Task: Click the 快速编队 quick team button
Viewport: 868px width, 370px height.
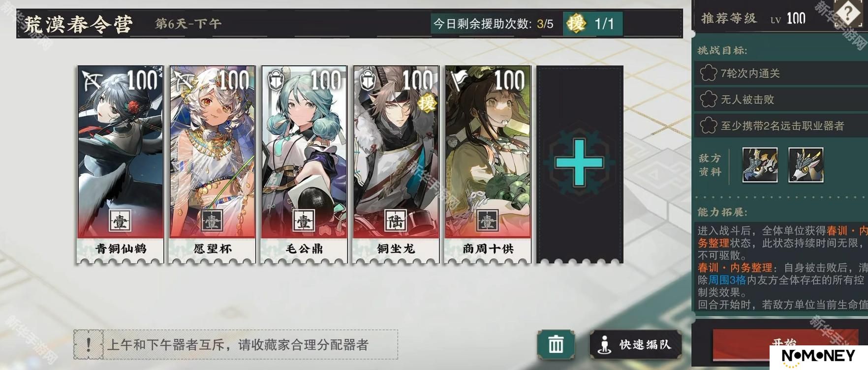Action: click(636, 344)
